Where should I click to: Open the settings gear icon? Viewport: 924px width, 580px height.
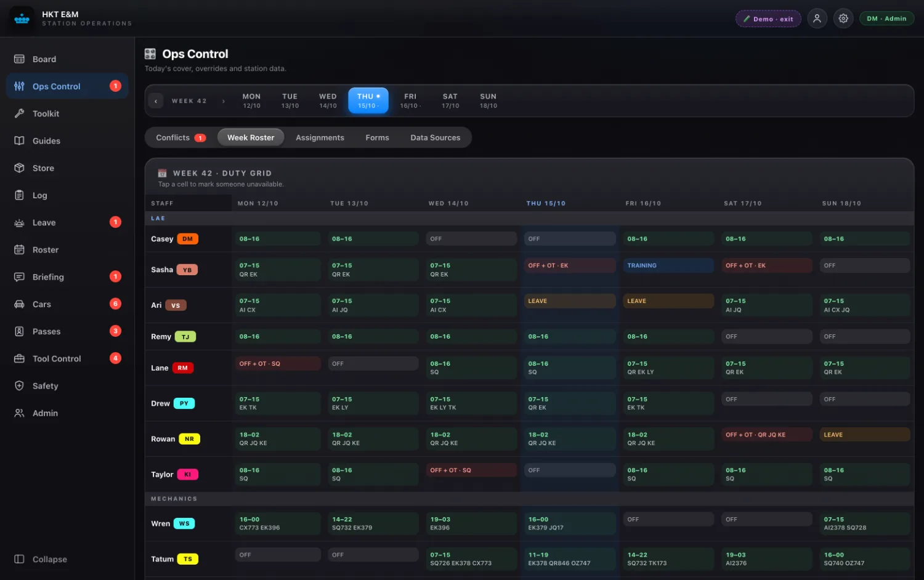click(x=843, y=18)
